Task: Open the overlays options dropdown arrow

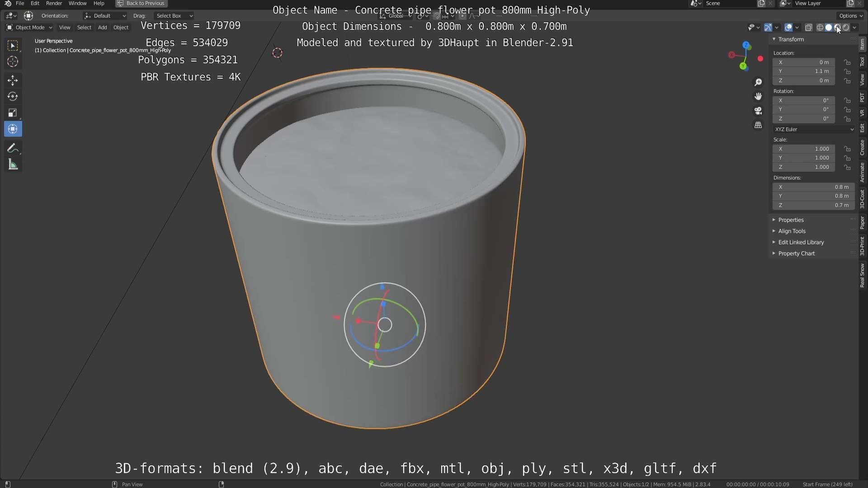Action: [797, 28]
